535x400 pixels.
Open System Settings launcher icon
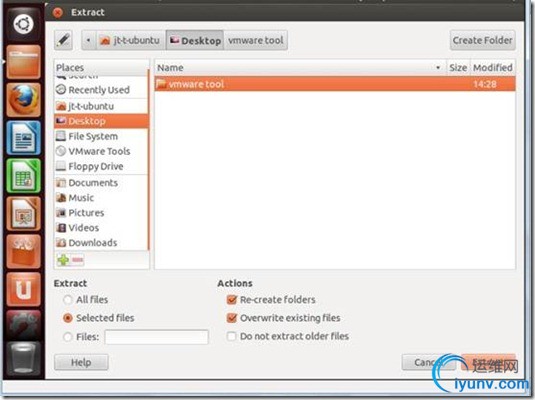point(24,324)
